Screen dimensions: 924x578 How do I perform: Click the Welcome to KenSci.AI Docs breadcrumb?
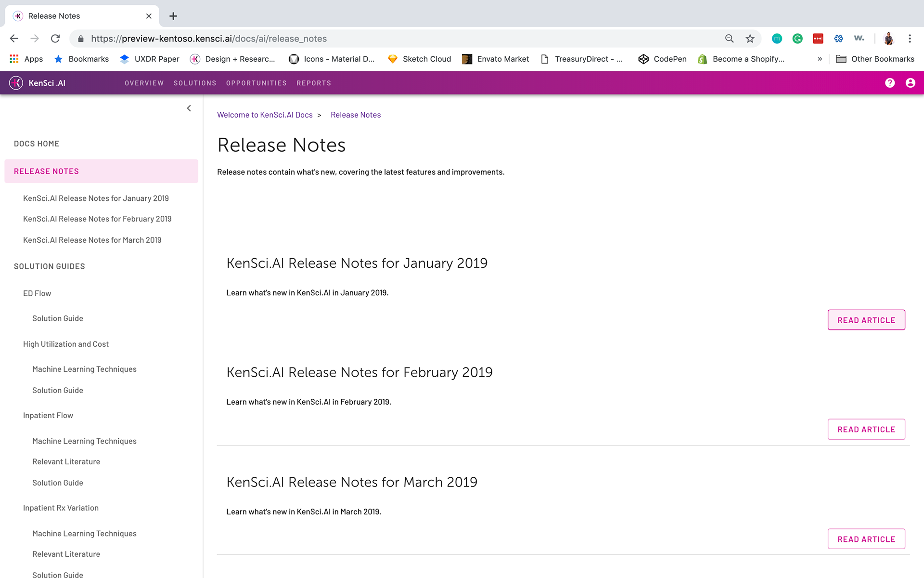[x=265, y=115]
